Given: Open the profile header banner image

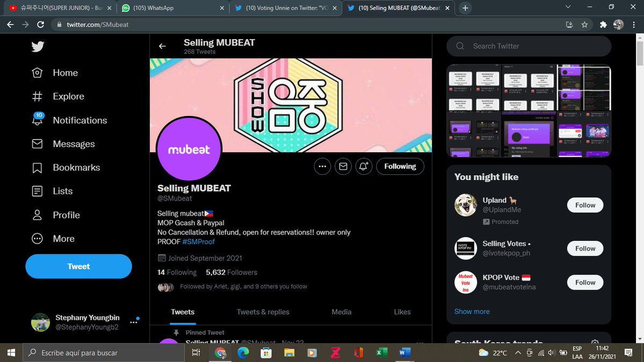Looking at the screenshot, I should (x=291, y=105).
